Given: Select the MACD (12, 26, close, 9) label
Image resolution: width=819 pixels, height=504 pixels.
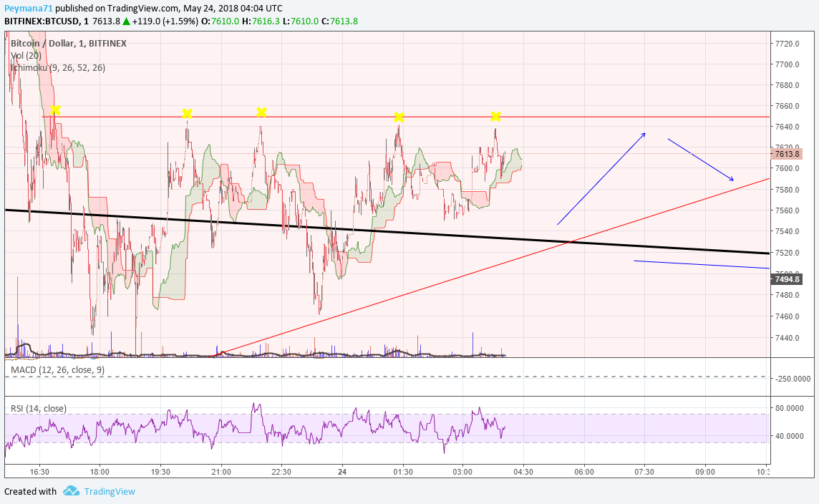Looking at the screenshot, I should pos(57,370).
